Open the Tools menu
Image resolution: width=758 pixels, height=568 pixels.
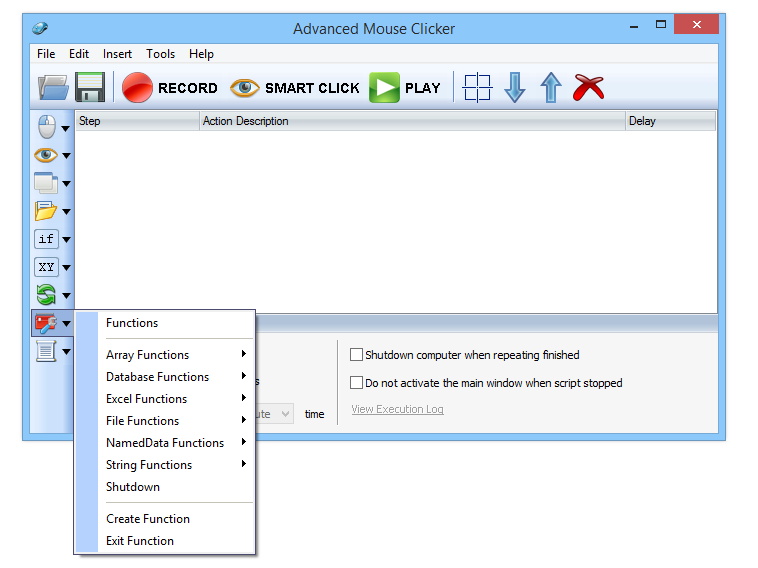(160, 54)
